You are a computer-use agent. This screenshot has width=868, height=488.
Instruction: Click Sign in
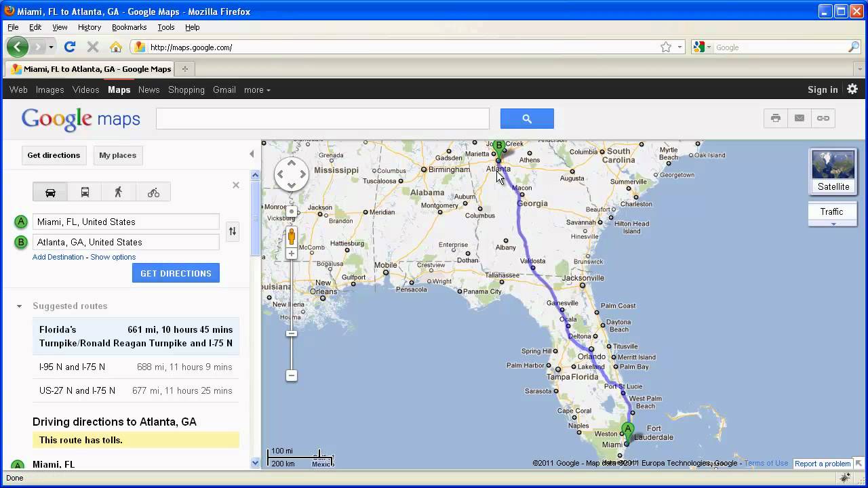823,89
